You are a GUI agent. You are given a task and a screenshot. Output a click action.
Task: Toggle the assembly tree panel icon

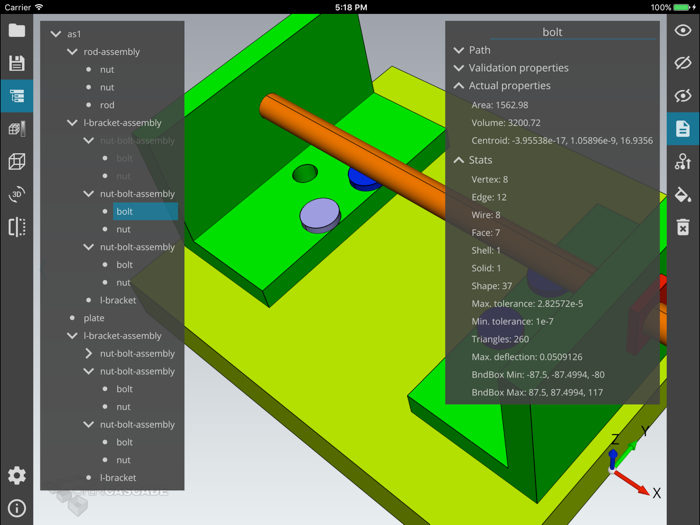17,96
